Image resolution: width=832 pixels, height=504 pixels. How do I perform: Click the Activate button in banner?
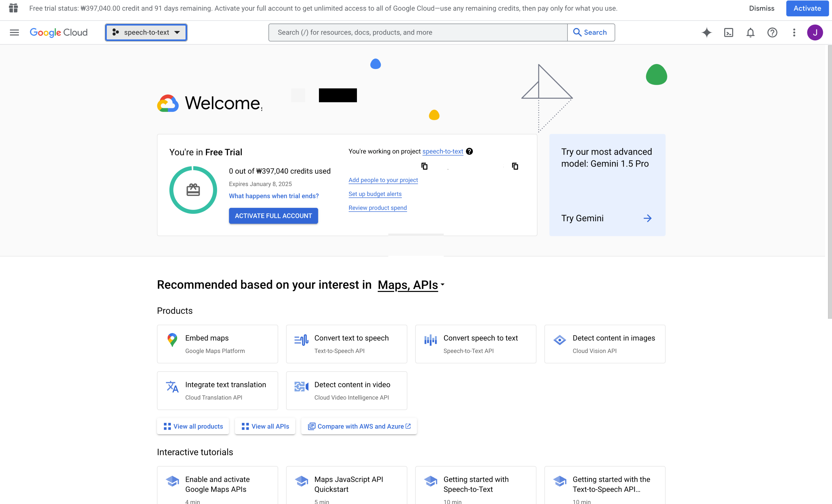[807, 8]
